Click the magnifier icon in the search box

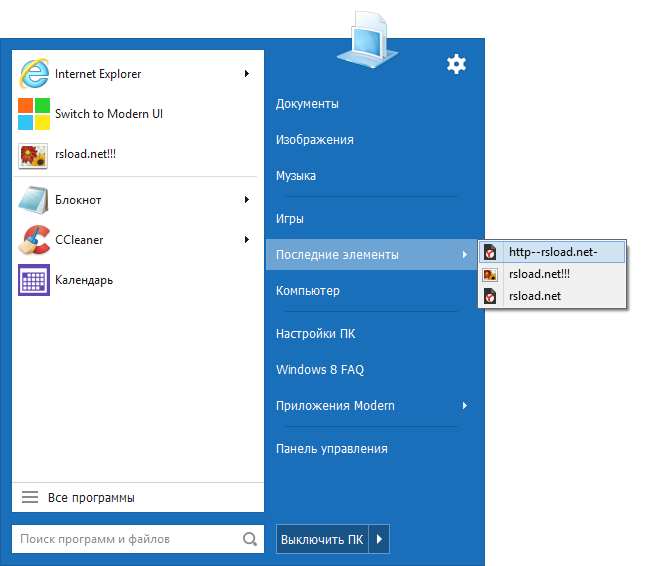250,539
